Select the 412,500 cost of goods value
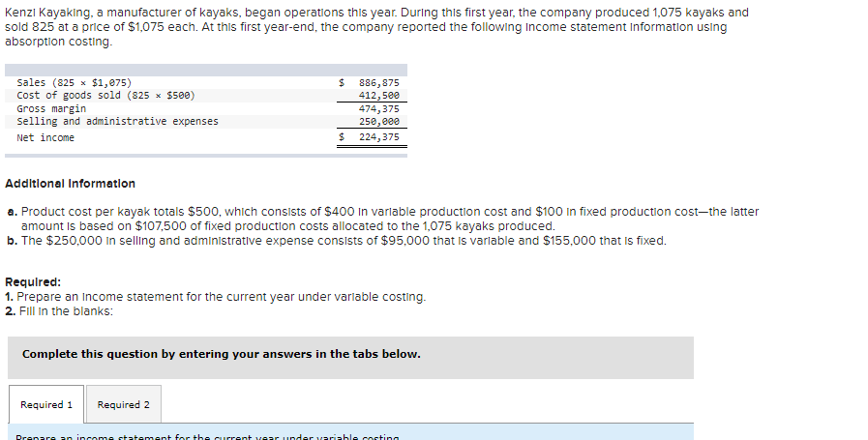 click(379, 95)
